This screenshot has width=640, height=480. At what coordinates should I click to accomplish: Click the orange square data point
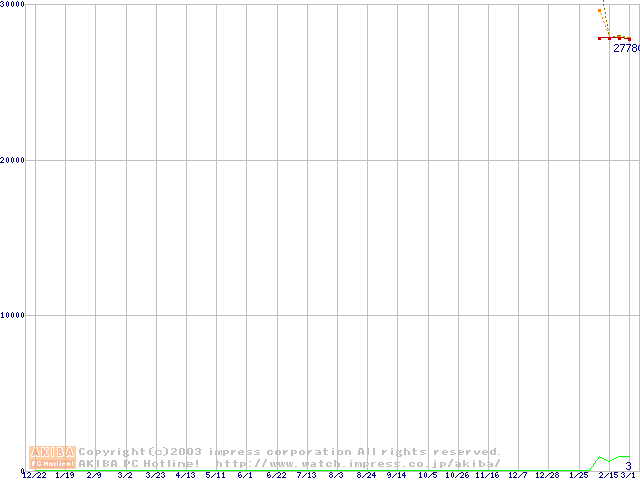[600, 11]
